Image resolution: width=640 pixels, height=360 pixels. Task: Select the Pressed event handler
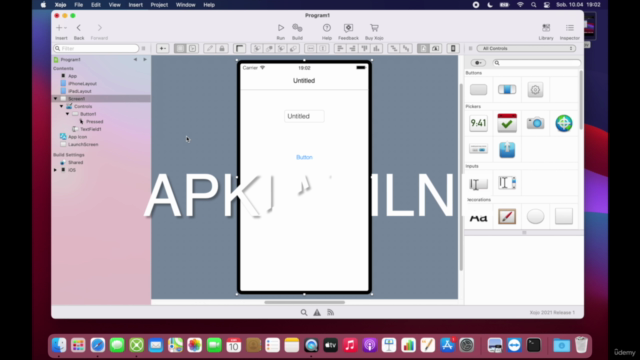[x=95, y=122]
